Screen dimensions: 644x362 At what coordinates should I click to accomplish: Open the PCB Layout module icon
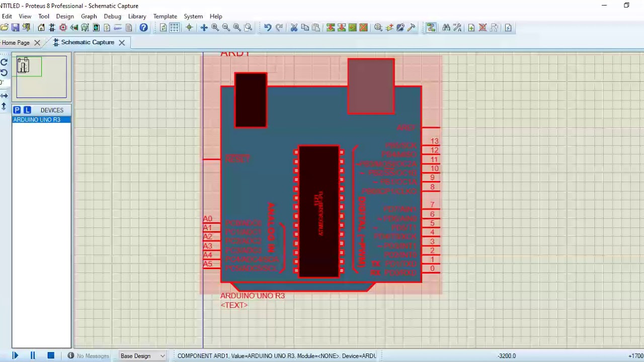pyautogui.click(x=63, y=28)
